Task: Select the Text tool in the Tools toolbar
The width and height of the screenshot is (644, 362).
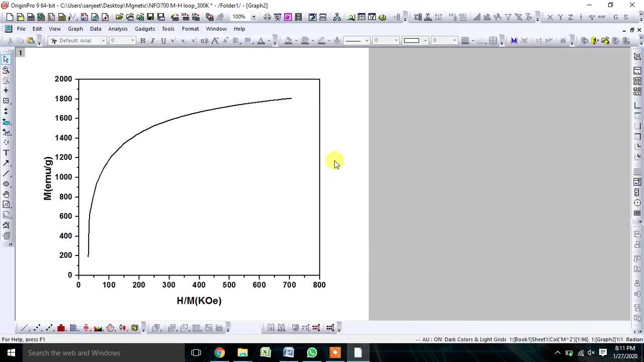Action: coord(7,152)
